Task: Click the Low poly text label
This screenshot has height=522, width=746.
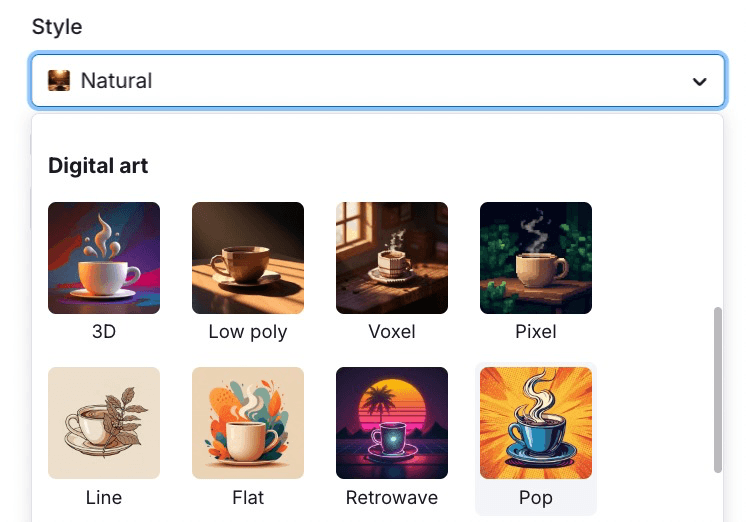Action: pyautogui.click(x=248, y=331)
